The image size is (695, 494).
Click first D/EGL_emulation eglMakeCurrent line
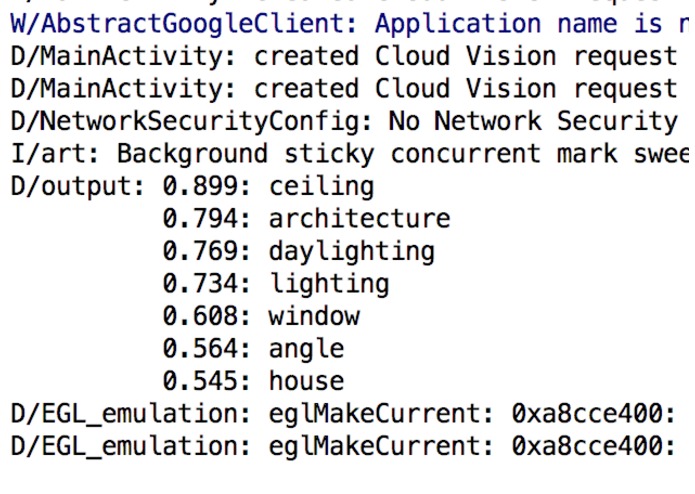click(x=343, y=414)
